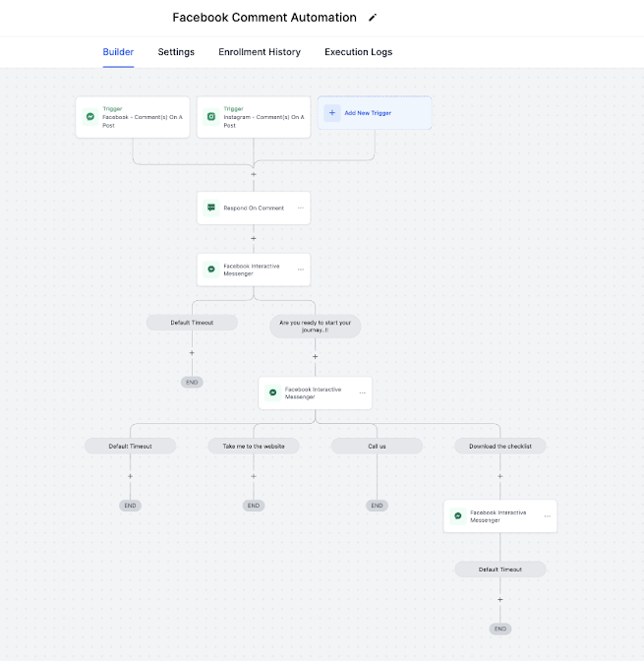This screenshot has height=661, width=644.
Task: Click the Respond On Comment chat icon
Action: 210,209
